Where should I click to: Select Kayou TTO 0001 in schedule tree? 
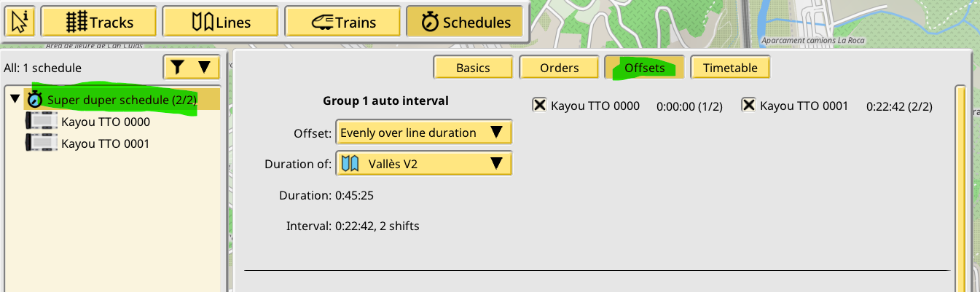click(106, 143)
